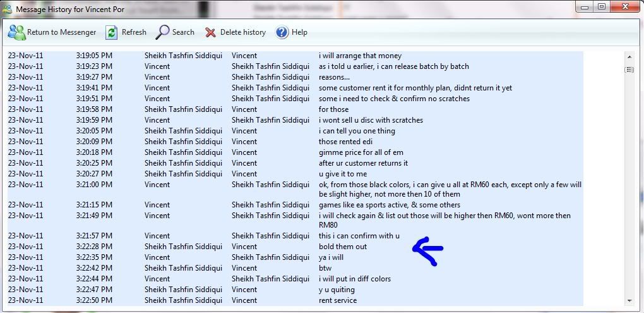Click the scrollbar down arrow
The width and height of the screenshot is (644, 313).
[x=629, y=300]
